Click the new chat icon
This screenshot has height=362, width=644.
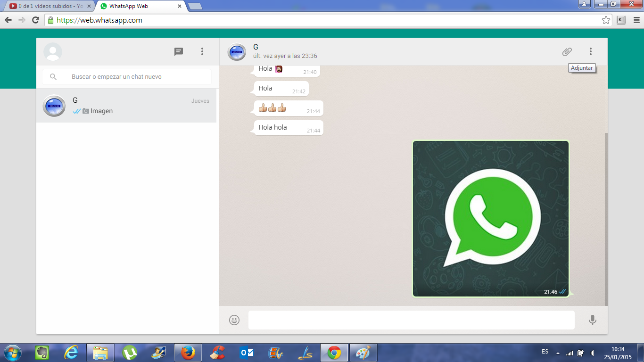pyautogui.click(x=179, y=52)
